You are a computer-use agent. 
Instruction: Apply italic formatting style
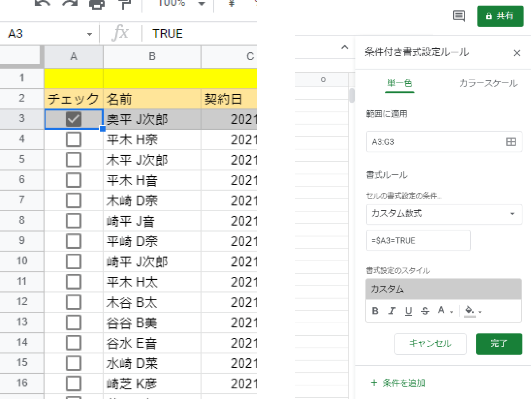tap(391, 311)
